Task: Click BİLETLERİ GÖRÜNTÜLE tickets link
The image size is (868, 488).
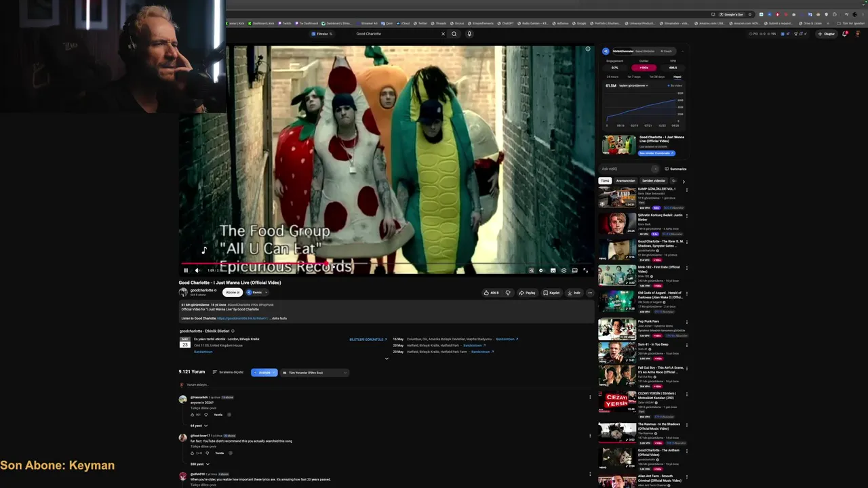Action: [368, 339]
